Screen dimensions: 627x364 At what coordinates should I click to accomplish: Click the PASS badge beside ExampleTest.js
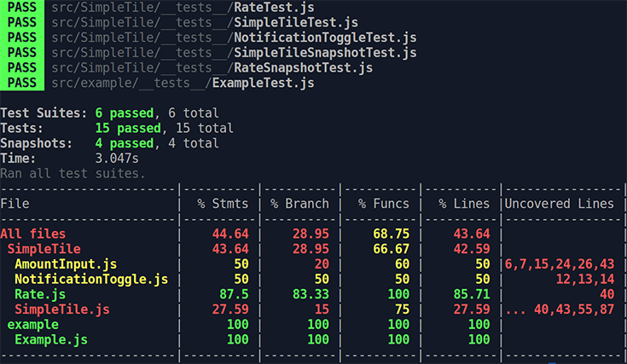click(x=22, y=83)
